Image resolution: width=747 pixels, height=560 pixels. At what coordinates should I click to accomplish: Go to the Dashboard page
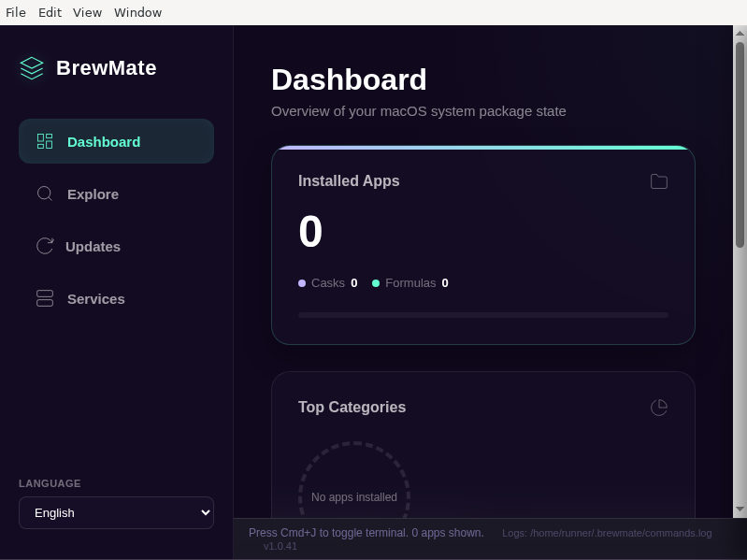116,141
